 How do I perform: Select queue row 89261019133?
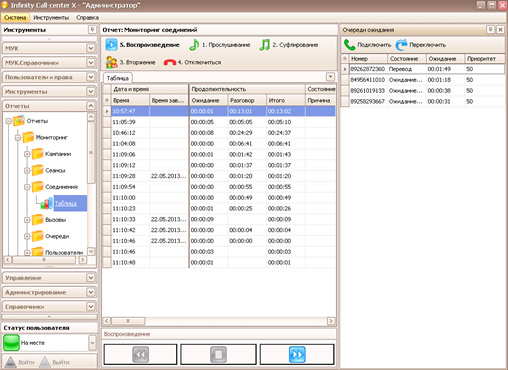[x=423, y=91]
